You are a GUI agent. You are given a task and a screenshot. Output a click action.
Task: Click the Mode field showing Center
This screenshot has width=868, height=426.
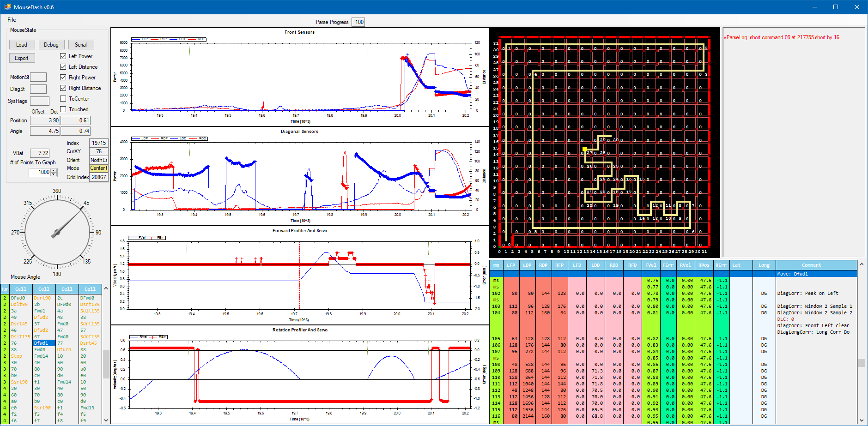tap(99, 168)
